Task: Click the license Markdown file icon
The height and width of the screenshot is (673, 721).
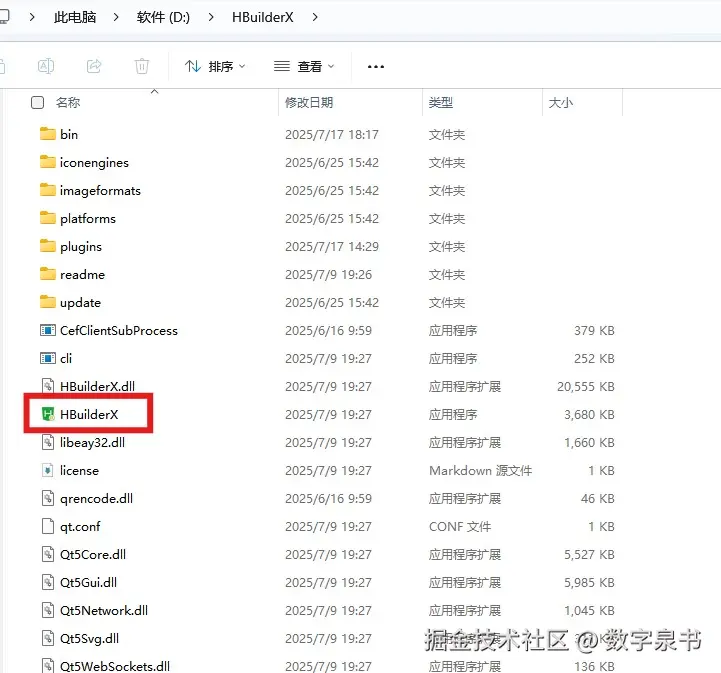Action: coord(48,470)
